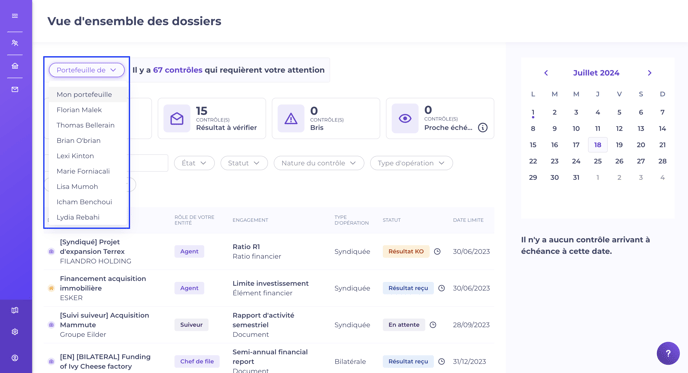Viewport: 688px width, 373px height.
Task: Open the Nature du contrôle dropdown
Action: [x=319, y=163]
